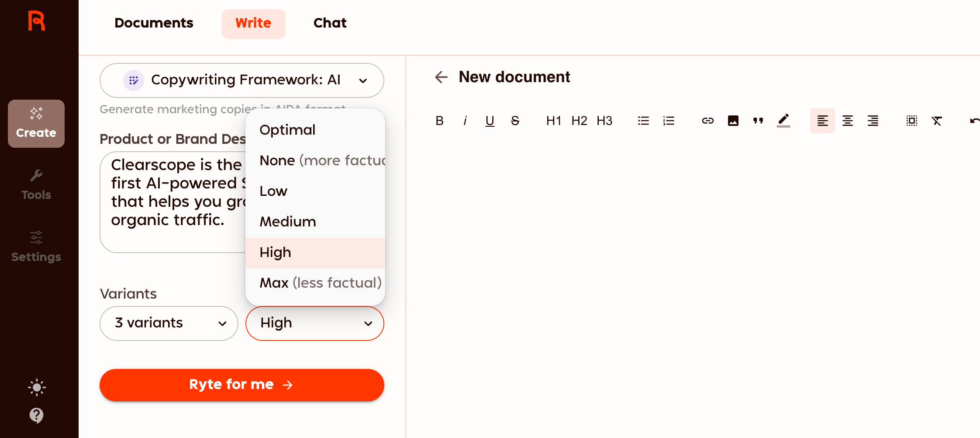Insert a numbered list

[x=669, y=121]
